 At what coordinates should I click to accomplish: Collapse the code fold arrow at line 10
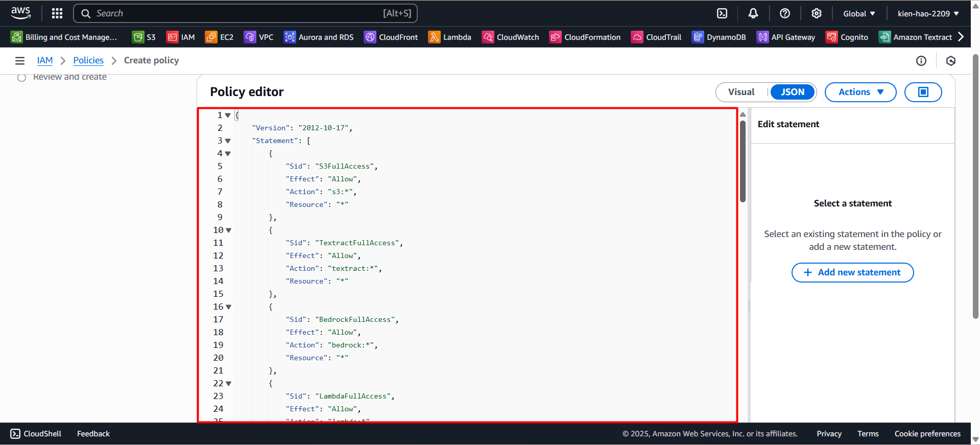click(228, 230)
